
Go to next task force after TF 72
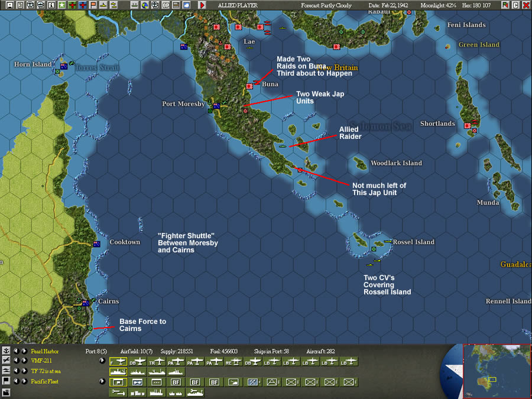click(24, 371)
